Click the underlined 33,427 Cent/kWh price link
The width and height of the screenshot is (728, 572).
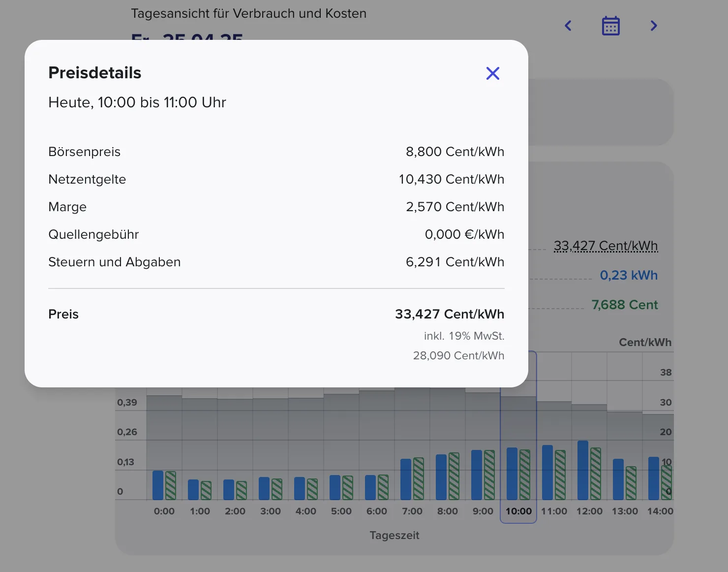(x=606, y=246)
